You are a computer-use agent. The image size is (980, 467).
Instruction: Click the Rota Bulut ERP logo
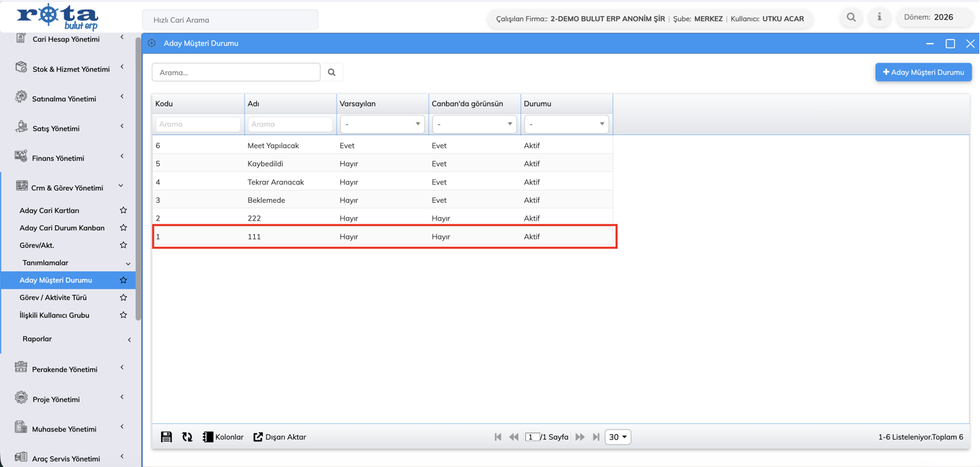(x=57, y=16)
